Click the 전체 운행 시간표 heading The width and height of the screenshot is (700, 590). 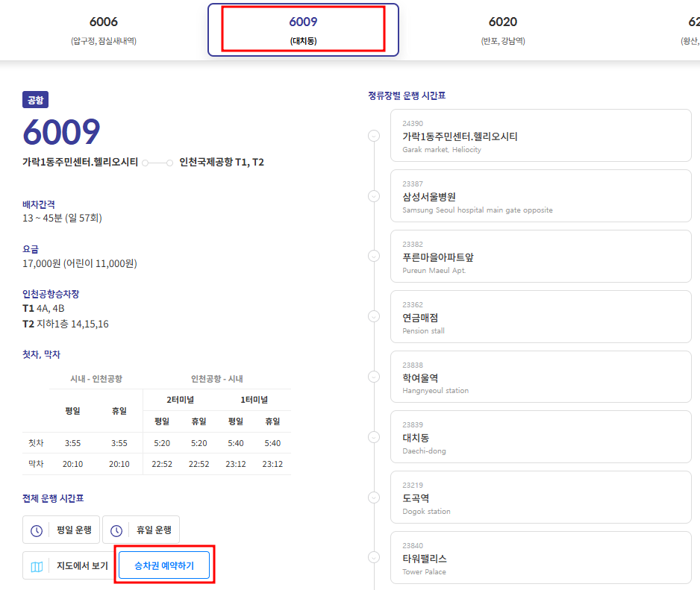tap(53, 498)
